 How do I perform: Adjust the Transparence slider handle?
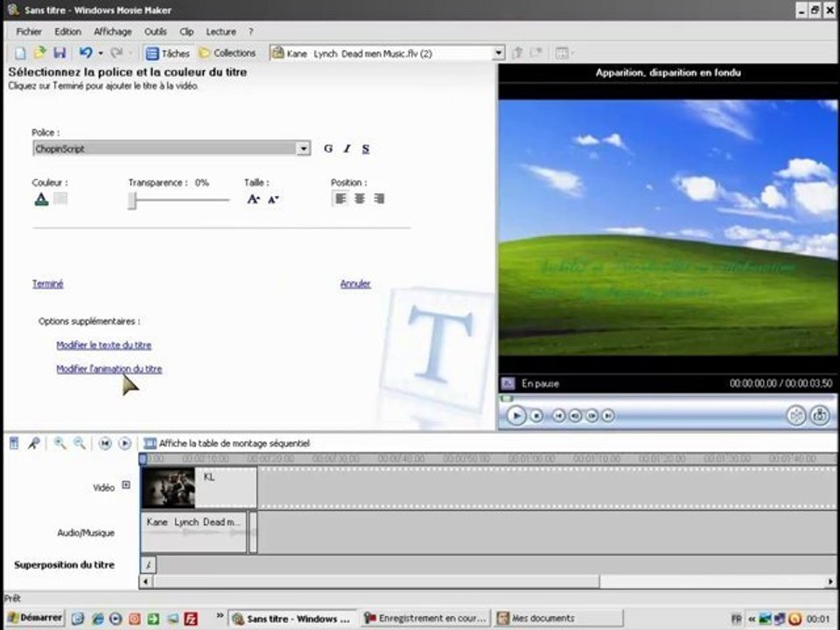click(x=132, y=200)
